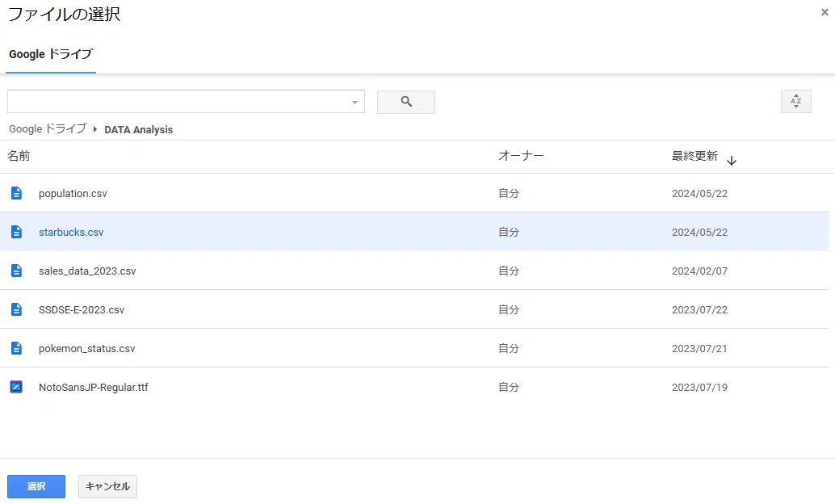Screen dimensions: 835x504
Task: Click date 2023/07/19 of NotoSansJP-Regular.ttf
Action: pos(700,388)
